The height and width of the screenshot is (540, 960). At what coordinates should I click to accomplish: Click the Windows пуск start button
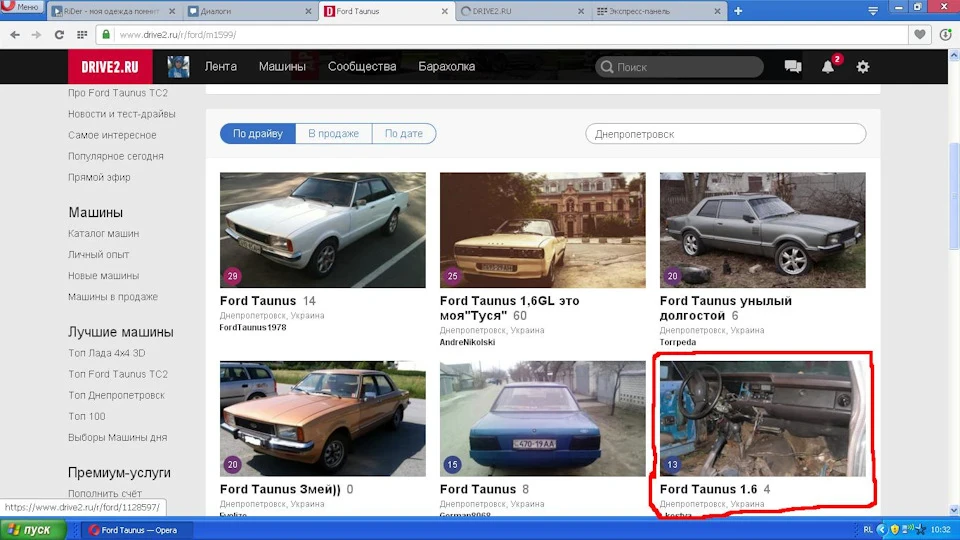click(33, 530)
